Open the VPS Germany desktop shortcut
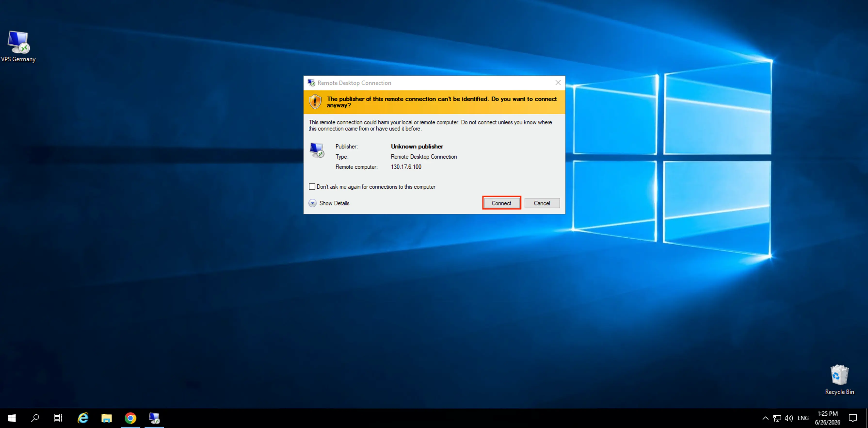 pyautogui.click(x=18, y=46)
